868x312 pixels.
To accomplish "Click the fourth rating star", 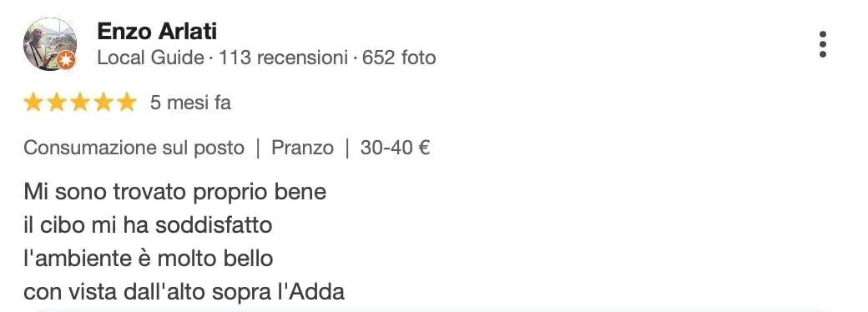I will pos(103,103).
